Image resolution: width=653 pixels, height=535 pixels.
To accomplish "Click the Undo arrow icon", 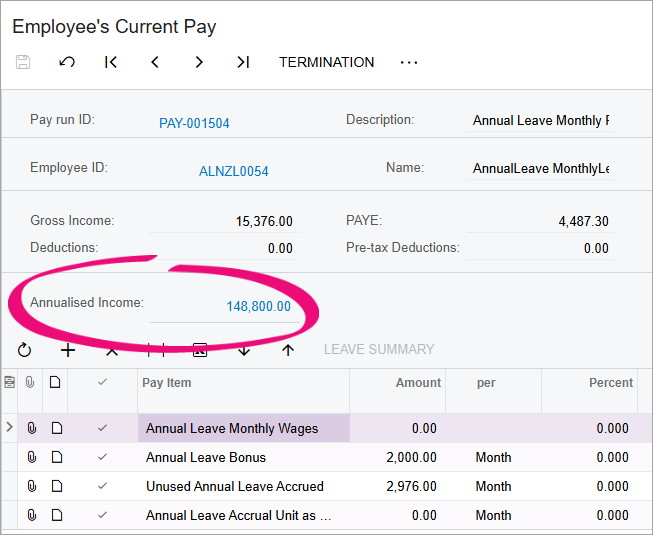I will pos(67,62).
